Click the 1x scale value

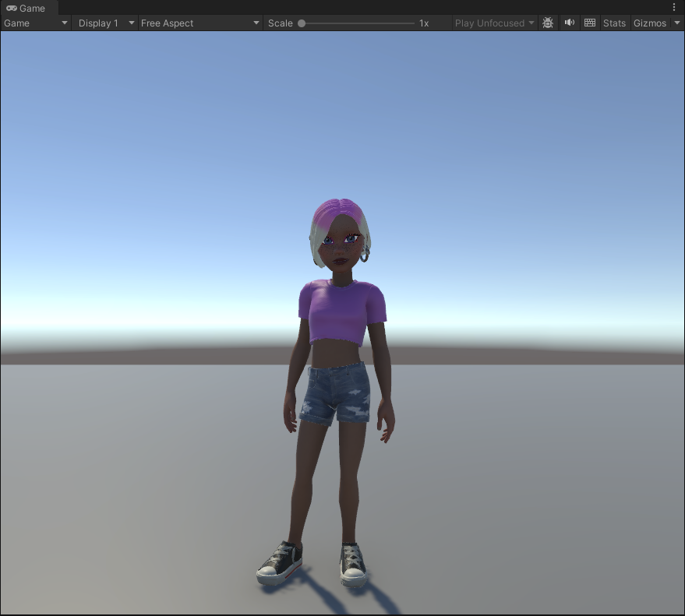[x=424, y=23]
